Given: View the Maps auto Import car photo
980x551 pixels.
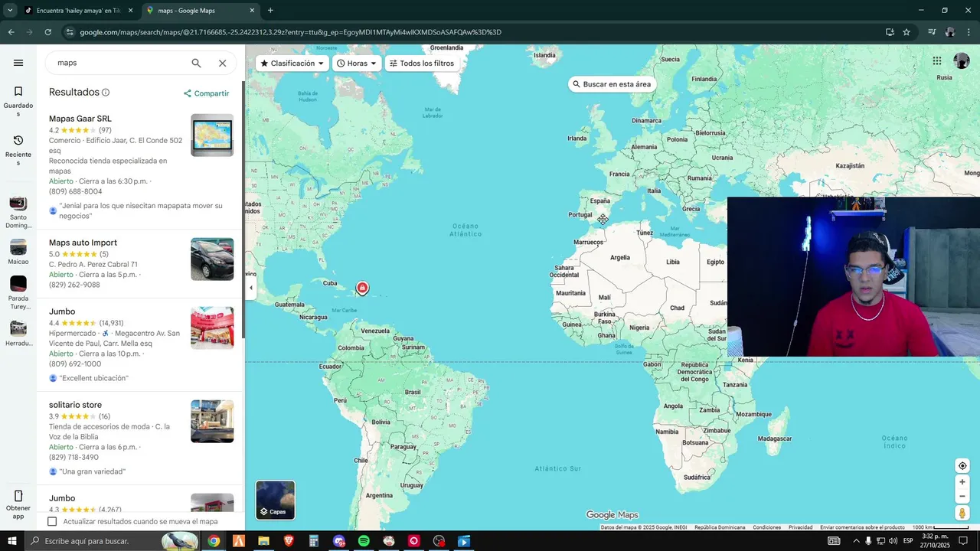Looking at the screenshot, I should point(212,259).
